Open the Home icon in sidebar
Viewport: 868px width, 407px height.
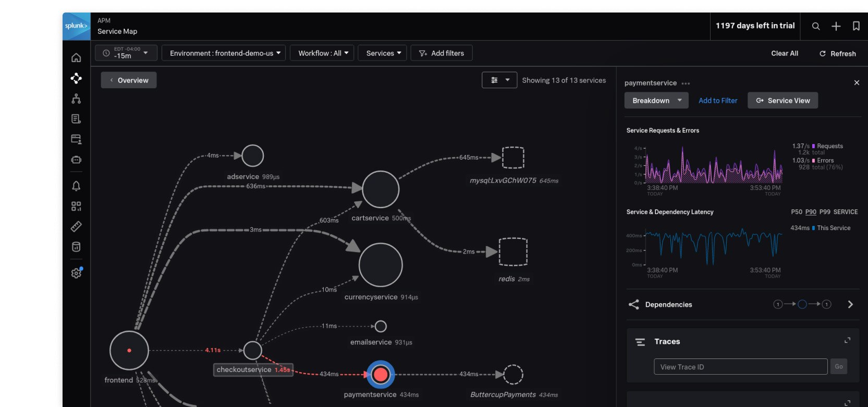(76, 58)
